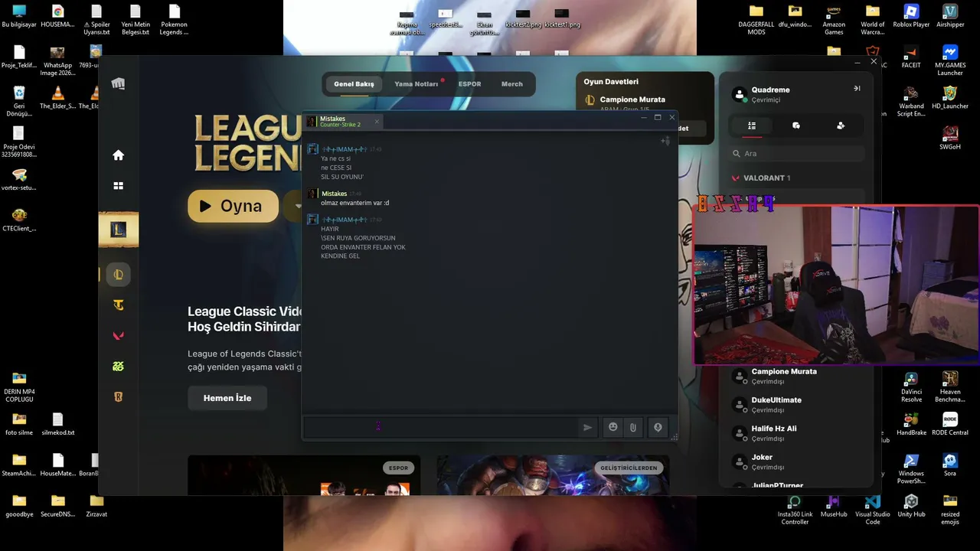The height and width of the screenshot is (551, 980).
Task: Focus the Ara friend search field
Action: click(x=796, y=154)
